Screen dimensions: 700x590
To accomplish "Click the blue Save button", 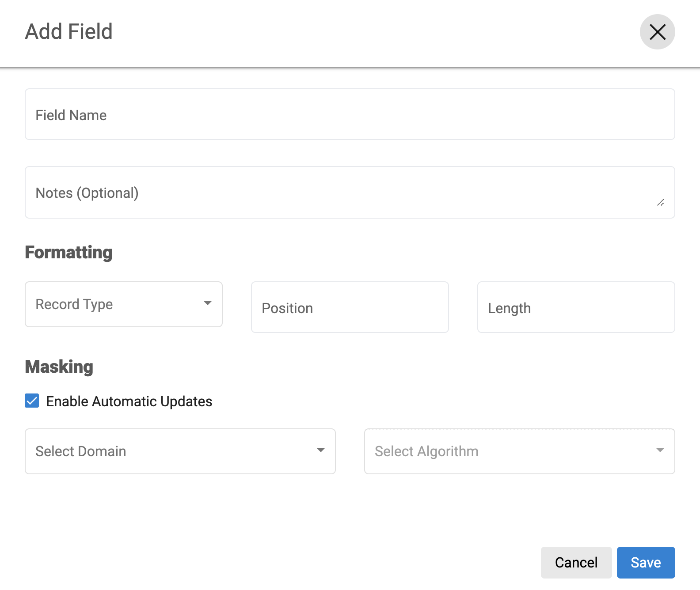I will 646,562.
